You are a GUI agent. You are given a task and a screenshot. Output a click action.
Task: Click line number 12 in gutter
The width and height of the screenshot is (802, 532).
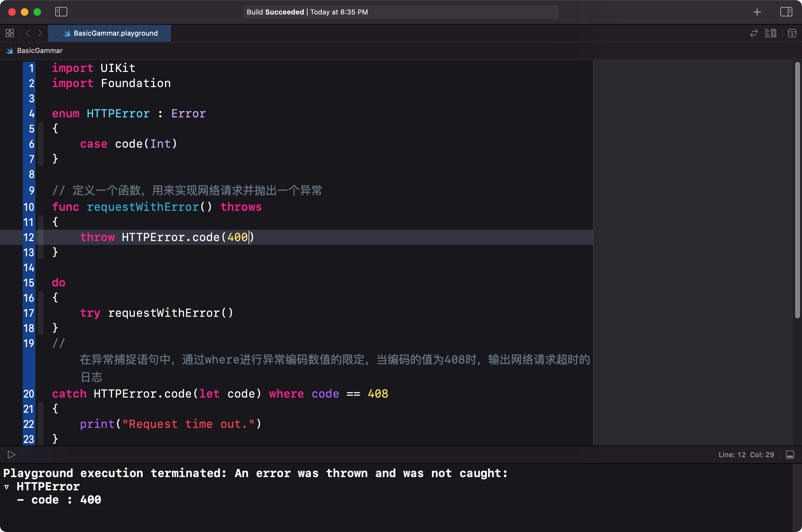click(x=29, y=237)
